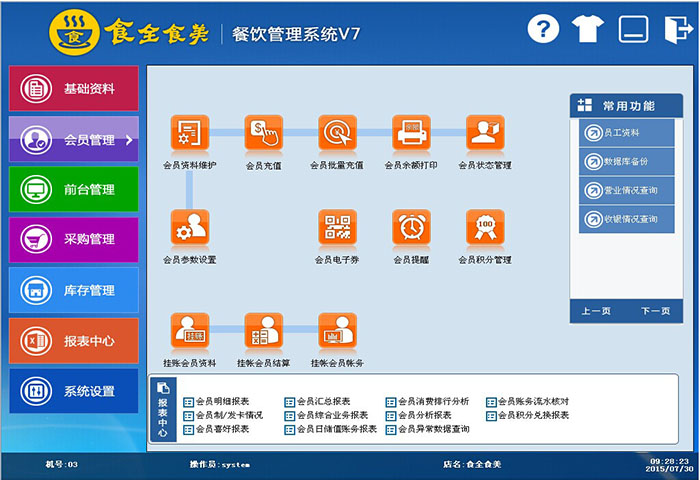The image size is (700, 480).
Task: Open 会员积分管理 badge icon
Action: click(485, 227)
